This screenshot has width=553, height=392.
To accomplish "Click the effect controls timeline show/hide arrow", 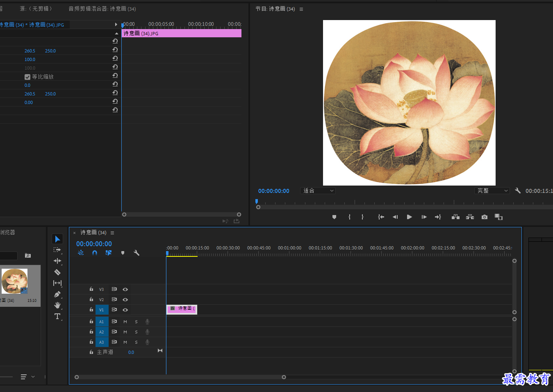I will click(x=116, y=25).
